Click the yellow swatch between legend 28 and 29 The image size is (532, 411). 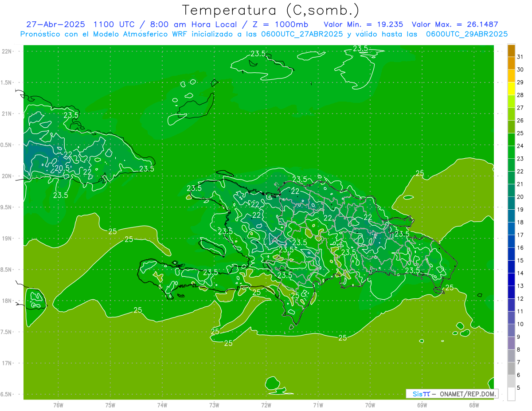(x=511, y=89)
